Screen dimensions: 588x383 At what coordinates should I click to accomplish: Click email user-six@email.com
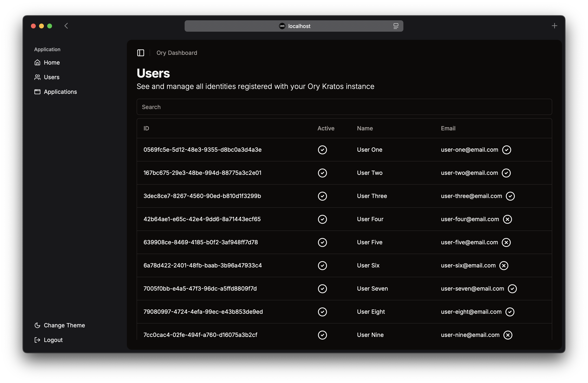click(468, 266)
